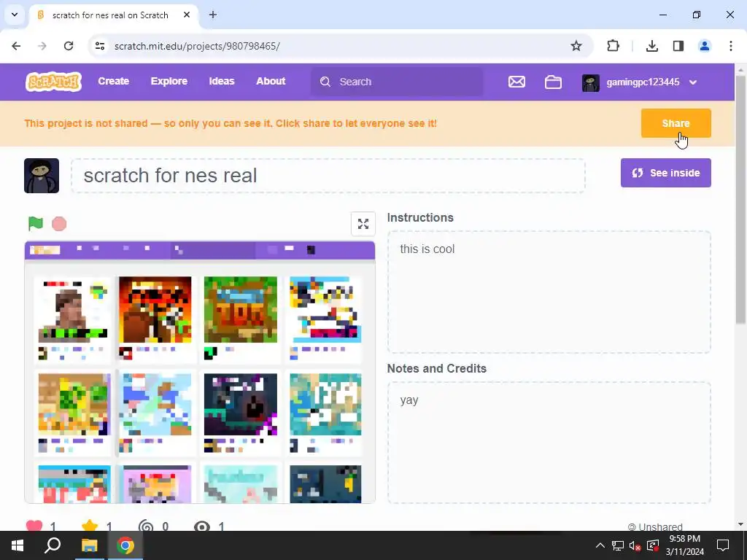
Task: Show hidden system tray icons
Action: tap(600, 545)
